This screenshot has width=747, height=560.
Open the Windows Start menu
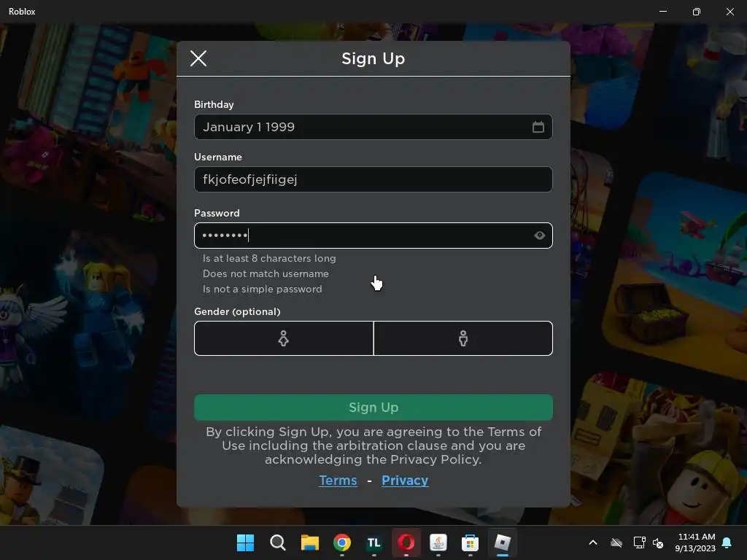tap(245, 542)
